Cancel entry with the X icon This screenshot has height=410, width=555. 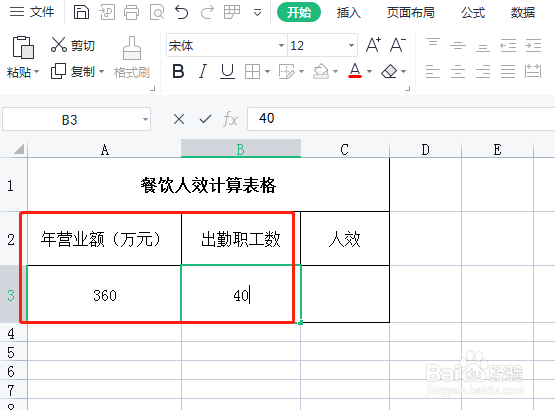(179, 119)
